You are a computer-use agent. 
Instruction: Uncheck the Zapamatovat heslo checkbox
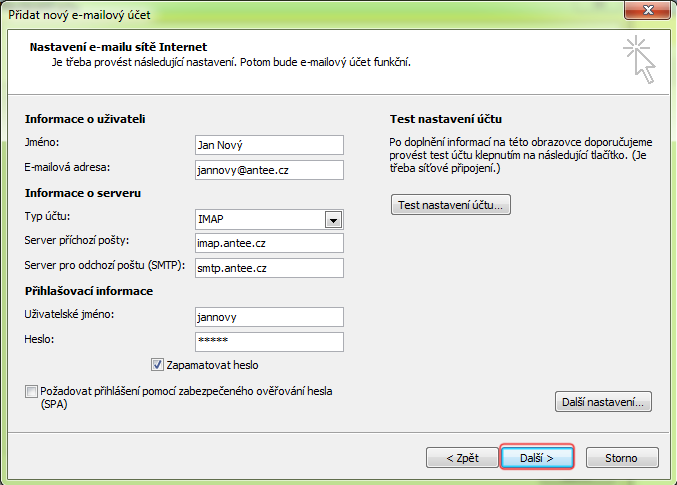[x=158, y=366]
